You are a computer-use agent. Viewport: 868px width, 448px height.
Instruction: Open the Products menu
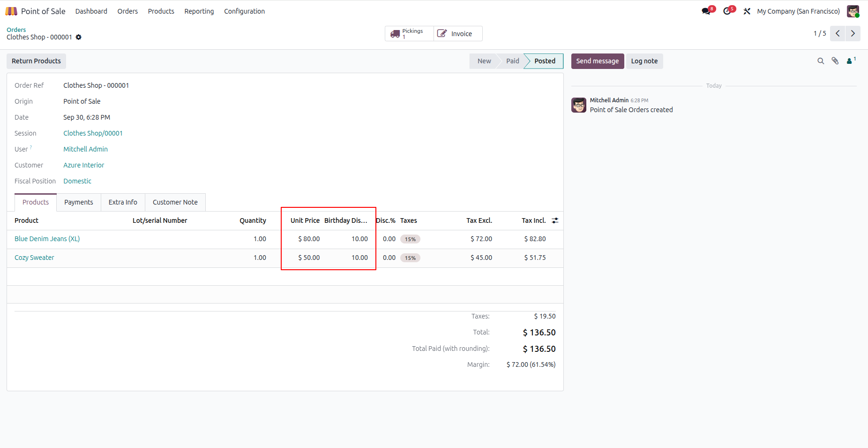161,11
